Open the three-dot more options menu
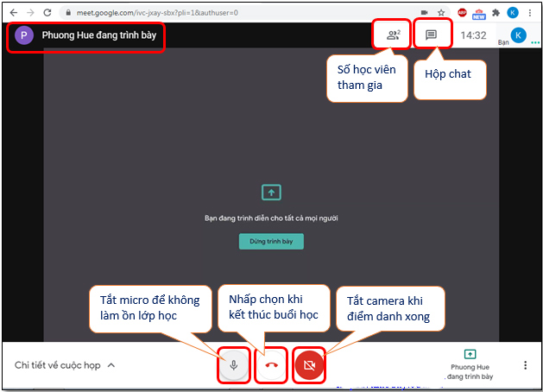 [x=525, y=365]
